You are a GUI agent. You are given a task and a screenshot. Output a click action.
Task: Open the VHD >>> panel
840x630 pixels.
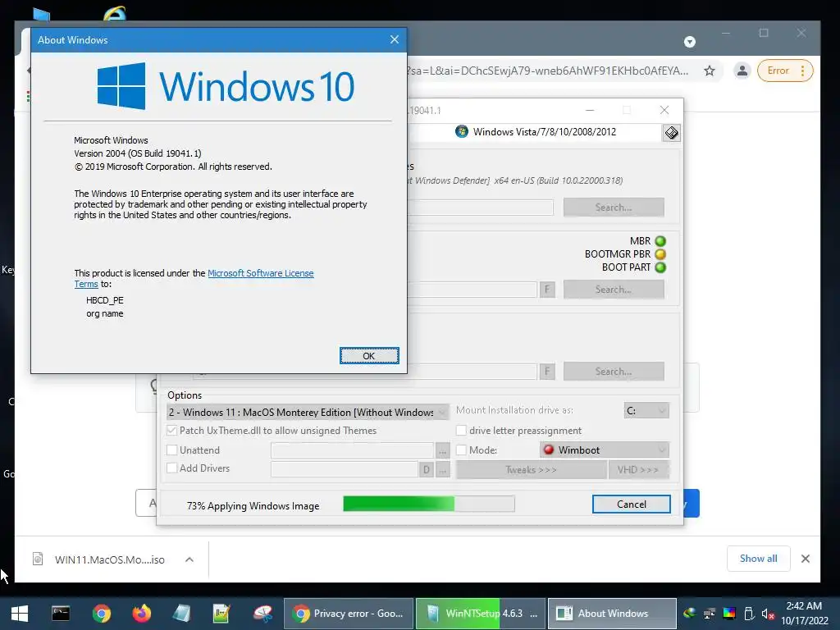638,470
